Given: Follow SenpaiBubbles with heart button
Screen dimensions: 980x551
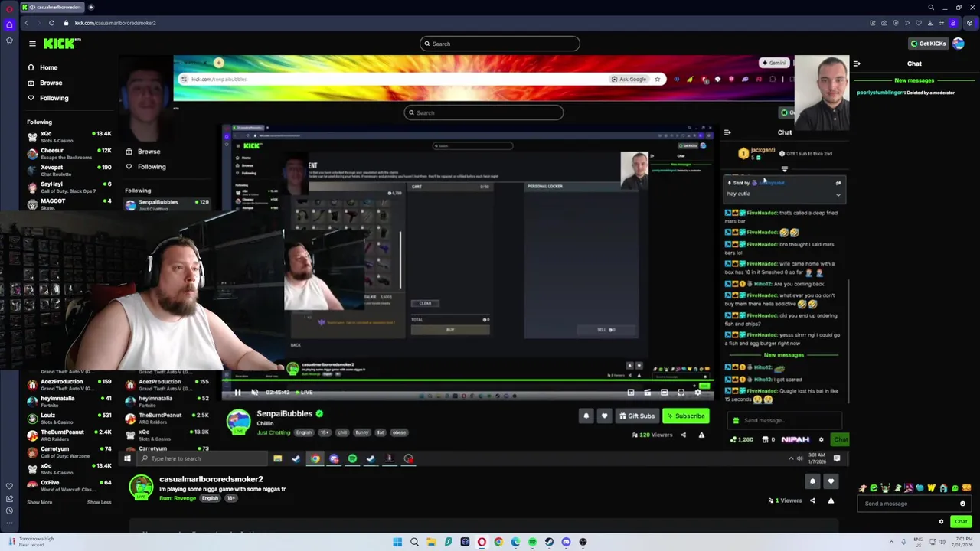Looking at the screenshot, I should tap(604, 416).
